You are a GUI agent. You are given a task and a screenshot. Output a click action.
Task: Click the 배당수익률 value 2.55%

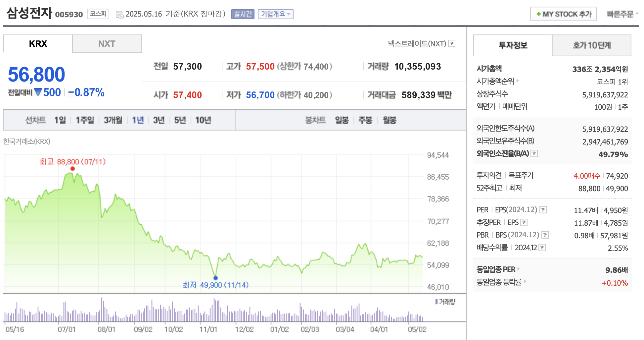(x=618, y=248)
